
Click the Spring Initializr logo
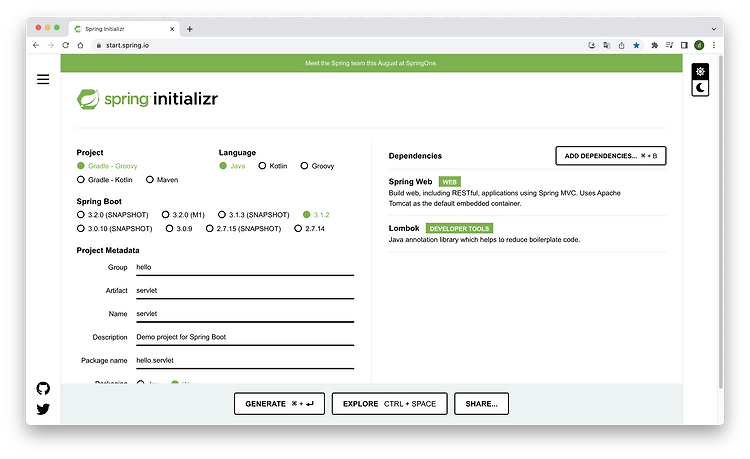tap(147, 99)
